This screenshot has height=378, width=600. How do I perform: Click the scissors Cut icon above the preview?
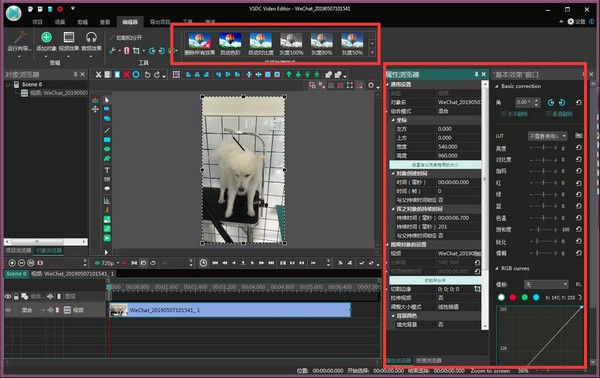pyautogui.click(x=98, y=75)
